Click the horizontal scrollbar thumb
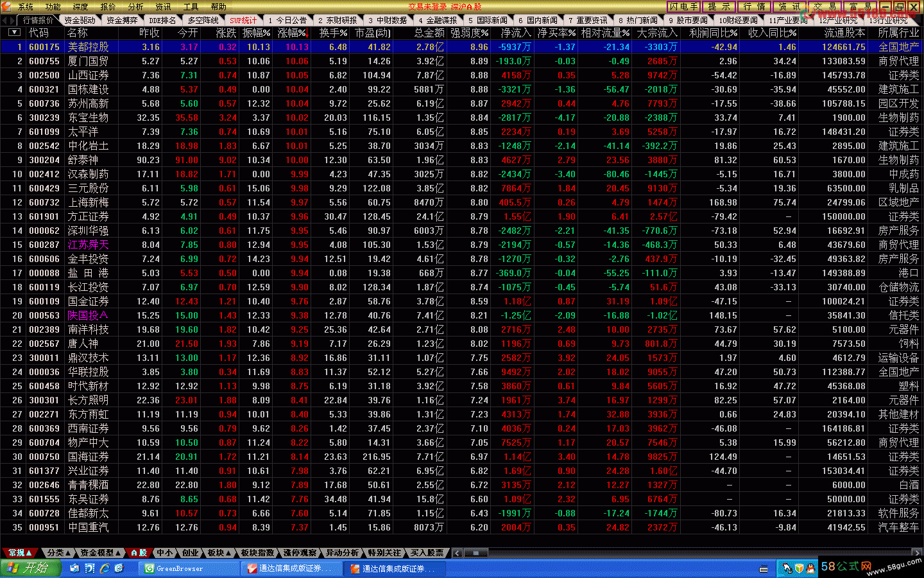 coord(476,552)
